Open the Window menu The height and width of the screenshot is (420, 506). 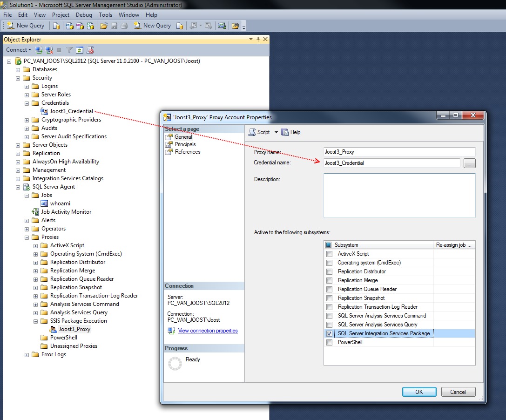pyautogui.click(x=129, y=15)
